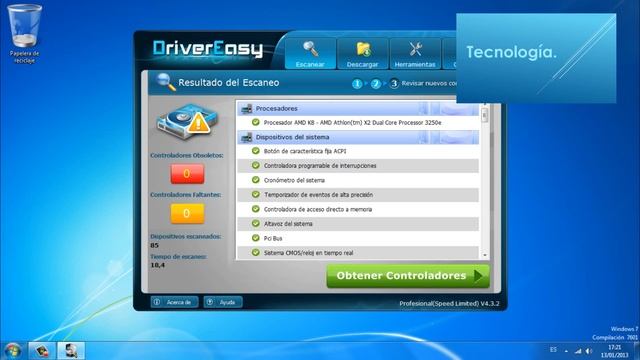Click device list scrollbar down arrow
The height and width of the screenshot is (360, 640).
[x=485, y=255]
